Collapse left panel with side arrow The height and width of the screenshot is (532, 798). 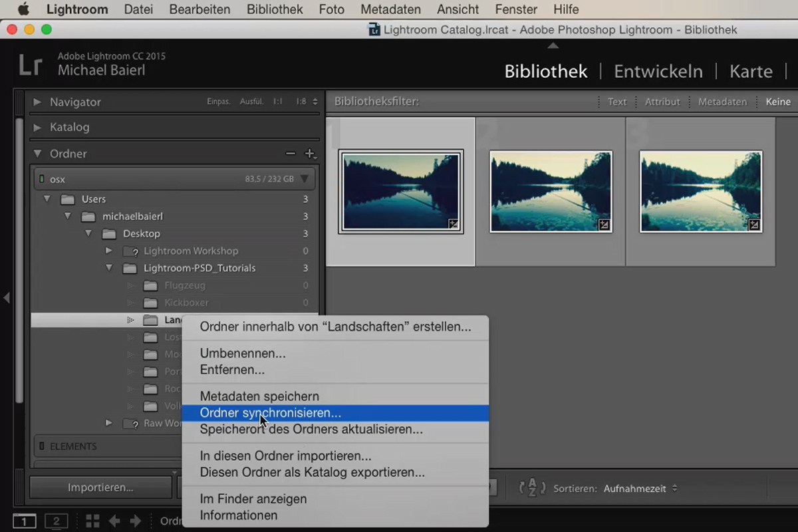[x=7, y=297]
